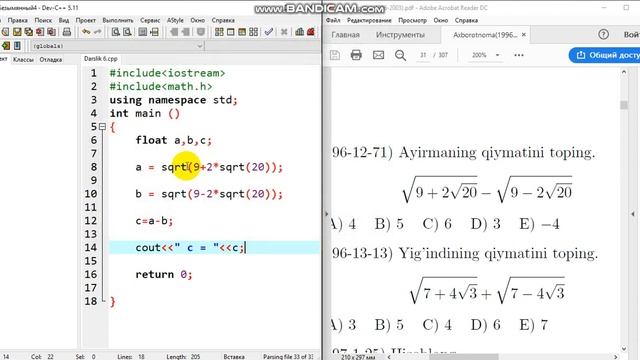Viewport: 640px width, 360px height.
Task: Switch to Acrobat's Инструменты tab
Action: click(x=400, y=35)
